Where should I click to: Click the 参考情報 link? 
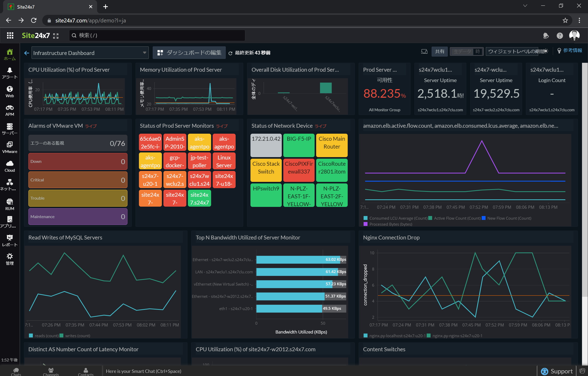(572, 51)
